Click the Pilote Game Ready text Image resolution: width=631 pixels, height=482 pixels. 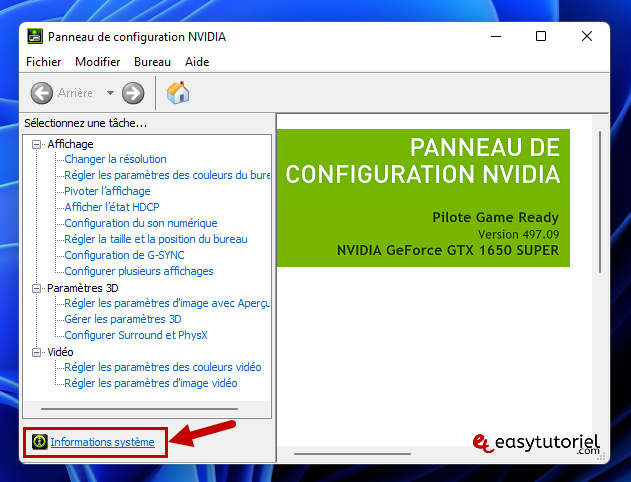(x=495, y=217)
